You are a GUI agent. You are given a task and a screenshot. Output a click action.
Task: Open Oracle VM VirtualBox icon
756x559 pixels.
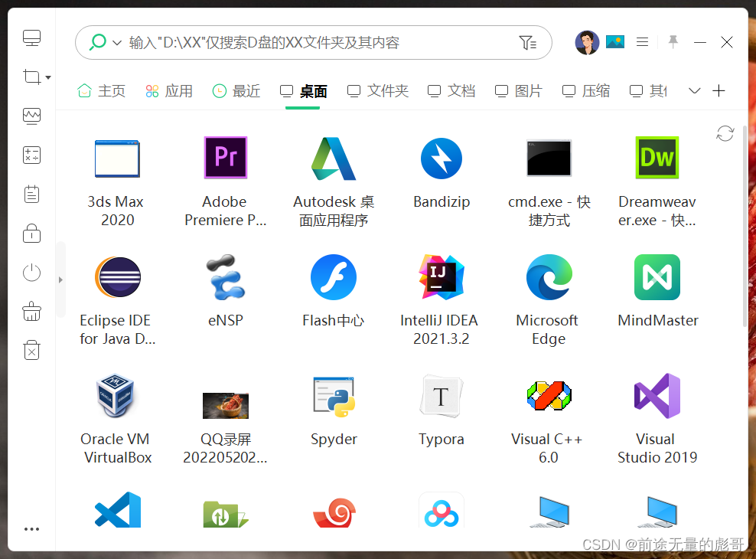pyautogui.click(x=116, y=395)
